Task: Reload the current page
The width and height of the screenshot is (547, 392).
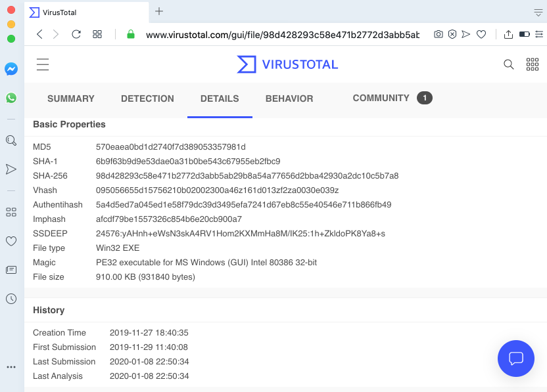Action: 76,34
